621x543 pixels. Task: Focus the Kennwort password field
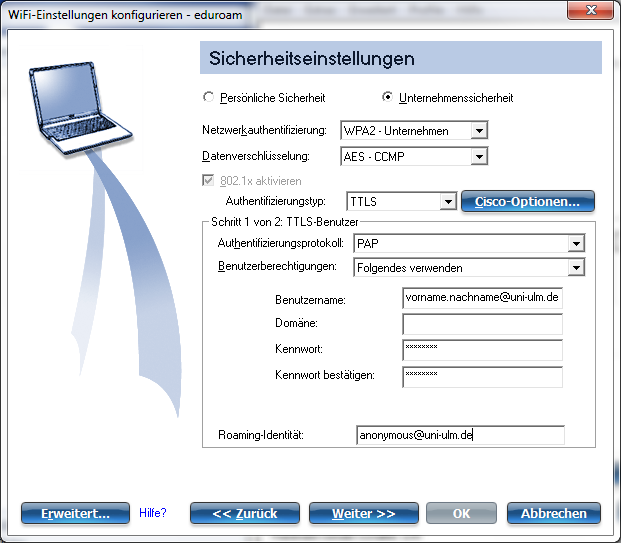pyautogui.click(x=481, y=349)
